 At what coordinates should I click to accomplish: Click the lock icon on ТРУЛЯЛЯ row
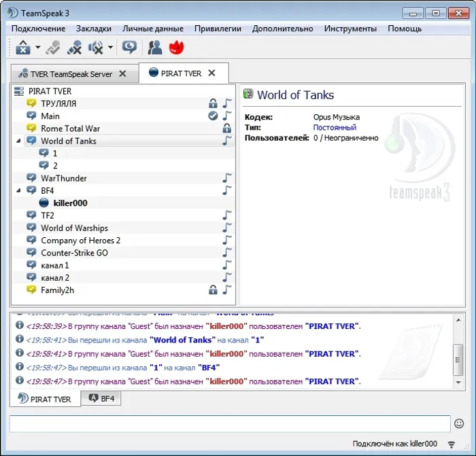click(213, 103)
